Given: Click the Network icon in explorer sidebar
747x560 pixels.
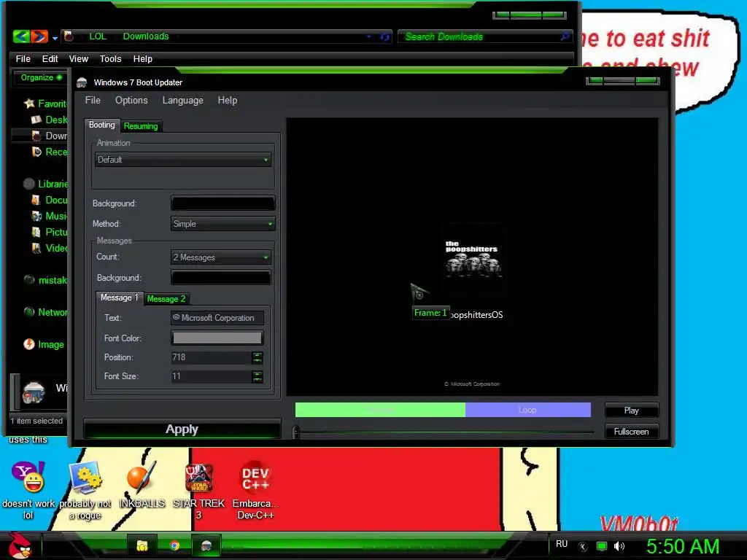Looking at the screenshot, I should tap(29, 312).
